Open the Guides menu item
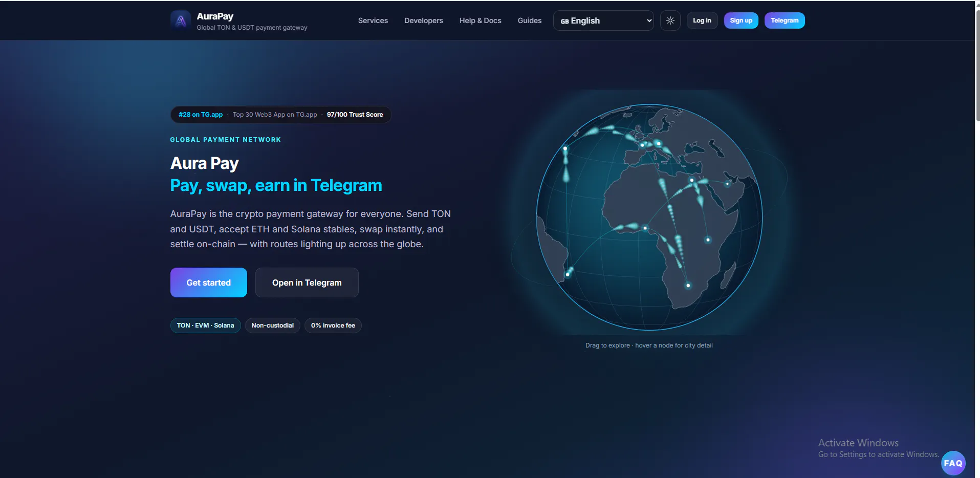 pos(530,20)
